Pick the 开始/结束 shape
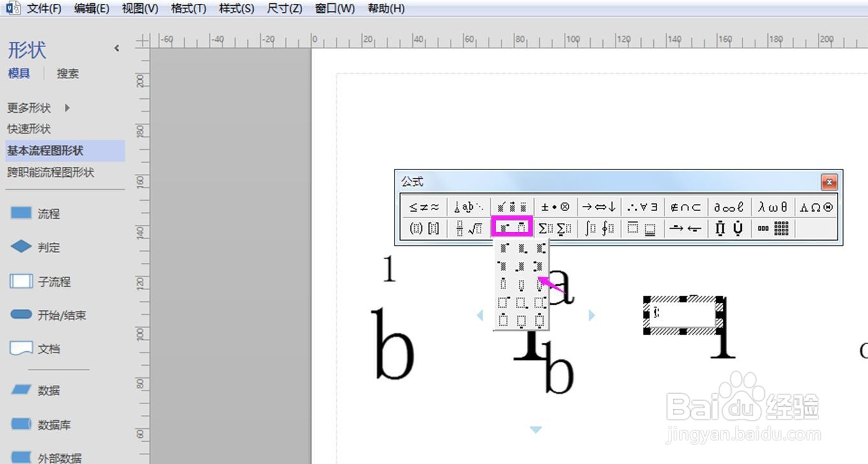 [x=48, y=315]
